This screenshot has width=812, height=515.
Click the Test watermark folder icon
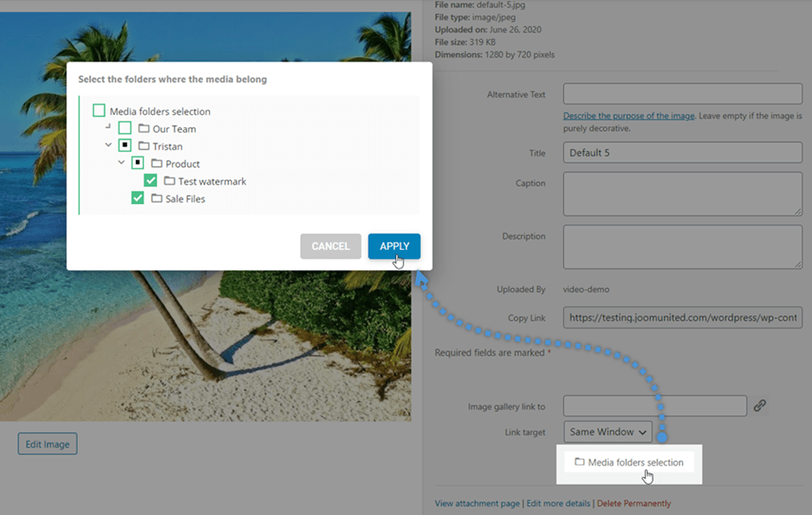169,181
